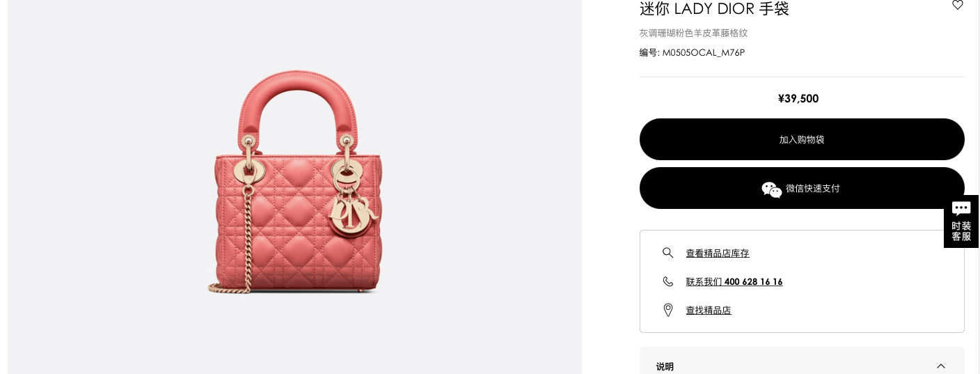
Task: Collapse the 说明 section chevron
Action: coord(941,366)
